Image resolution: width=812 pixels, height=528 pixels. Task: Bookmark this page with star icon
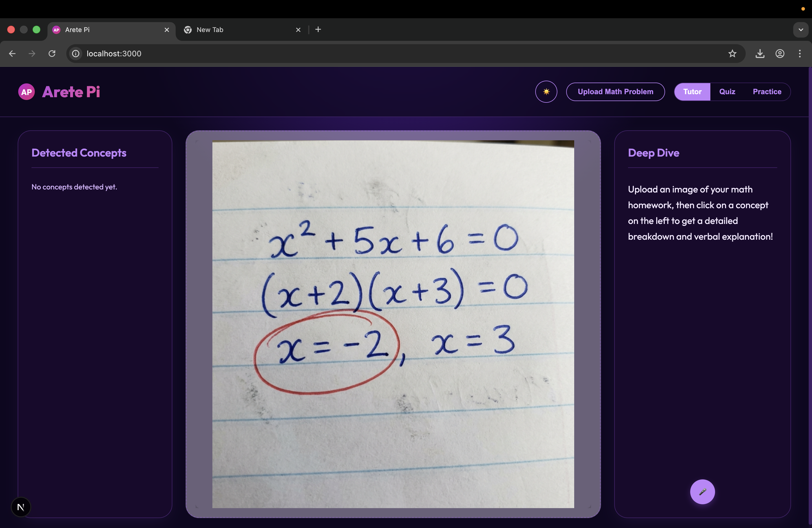(732, 54)
